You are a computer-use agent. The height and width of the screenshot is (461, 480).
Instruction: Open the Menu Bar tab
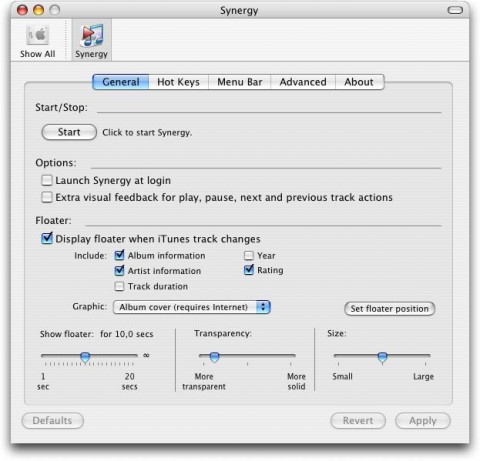pyautogui.click(x=239, y=82)
